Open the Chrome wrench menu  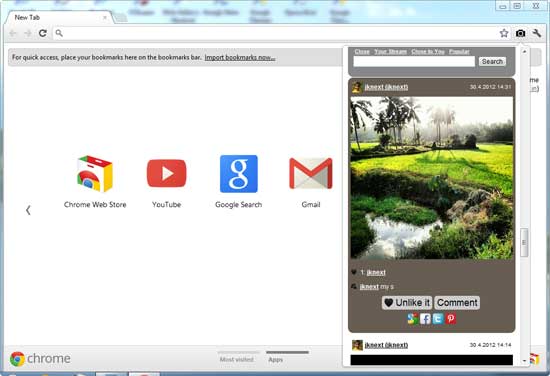point(536,33)
